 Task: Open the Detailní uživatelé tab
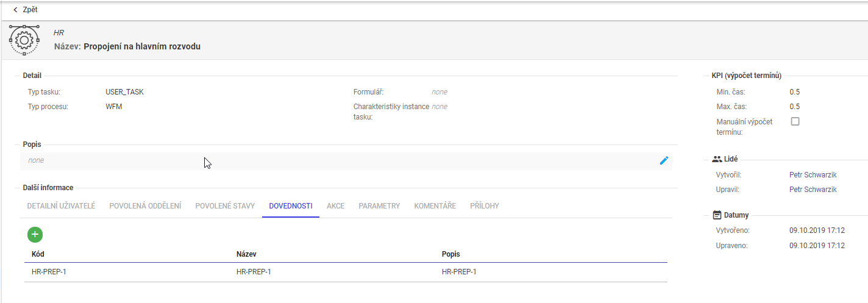tap(61, 206)
